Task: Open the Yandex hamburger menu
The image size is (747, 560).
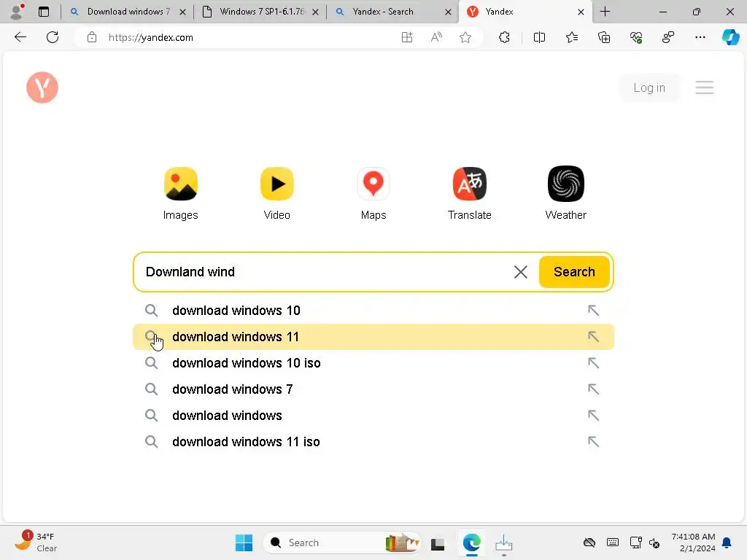Action: click(704, 87)
